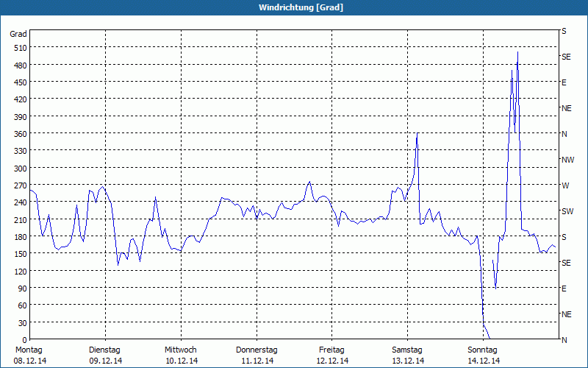Click the 'Montag' day label
588x368 pixels.
pos(29,350)
